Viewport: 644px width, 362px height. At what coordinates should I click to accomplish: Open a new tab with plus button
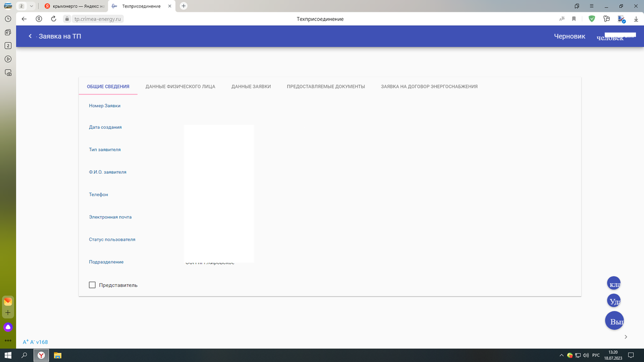coord(184,6)
